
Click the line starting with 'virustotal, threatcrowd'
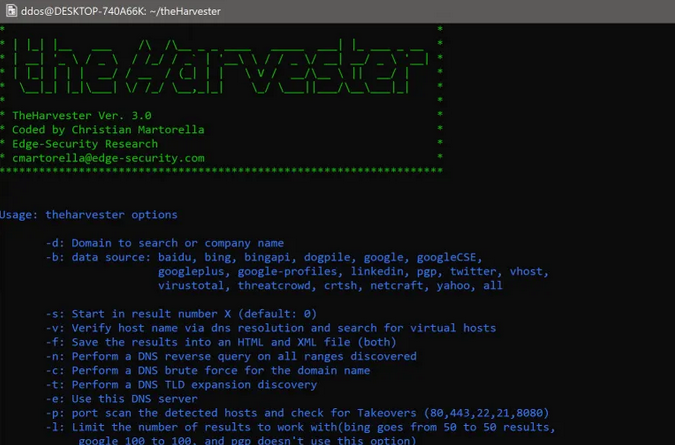tap(330, 286)
